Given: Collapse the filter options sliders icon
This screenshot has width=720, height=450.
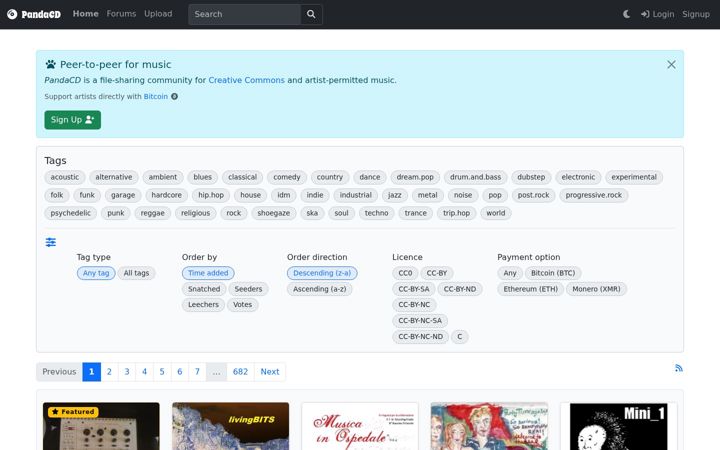Looking at the screenshot, I should point(51,242).
